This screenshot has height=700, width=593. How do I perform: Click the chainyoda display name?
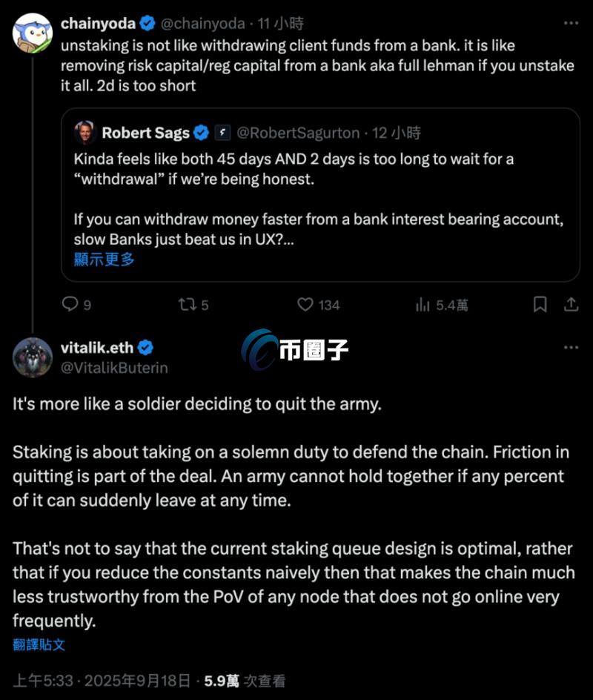click(x=97, y=24)
